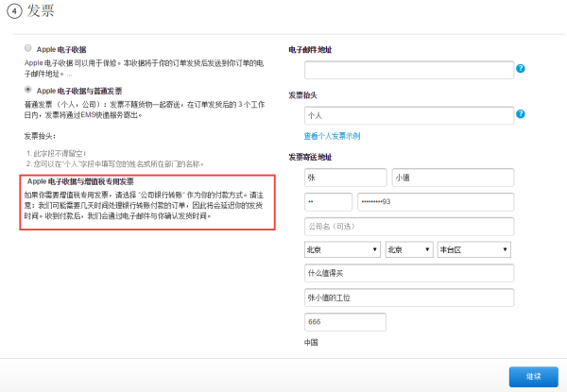Viewport: 567px width, 392px height.
Task: Click the step 4 circle icon
Action: tap(14, 11)
